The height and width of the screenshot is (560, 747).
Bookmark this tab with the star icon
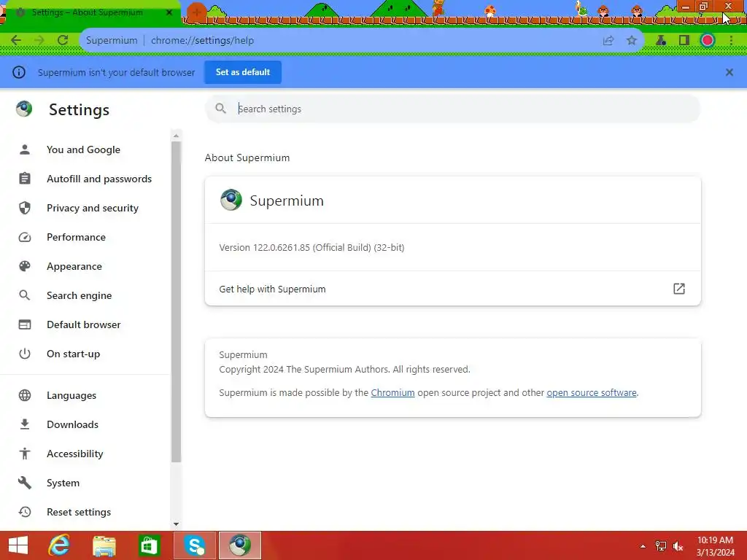coord(632,41)
